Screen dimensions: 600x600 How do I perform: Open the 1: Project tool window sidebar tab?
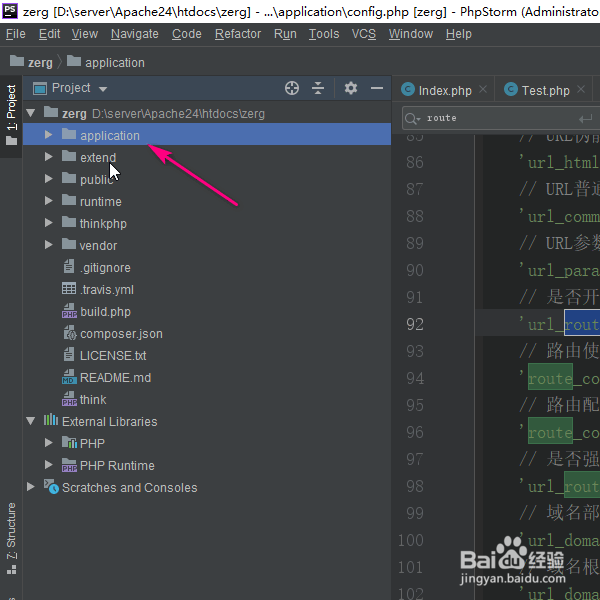tap(11, 115)
